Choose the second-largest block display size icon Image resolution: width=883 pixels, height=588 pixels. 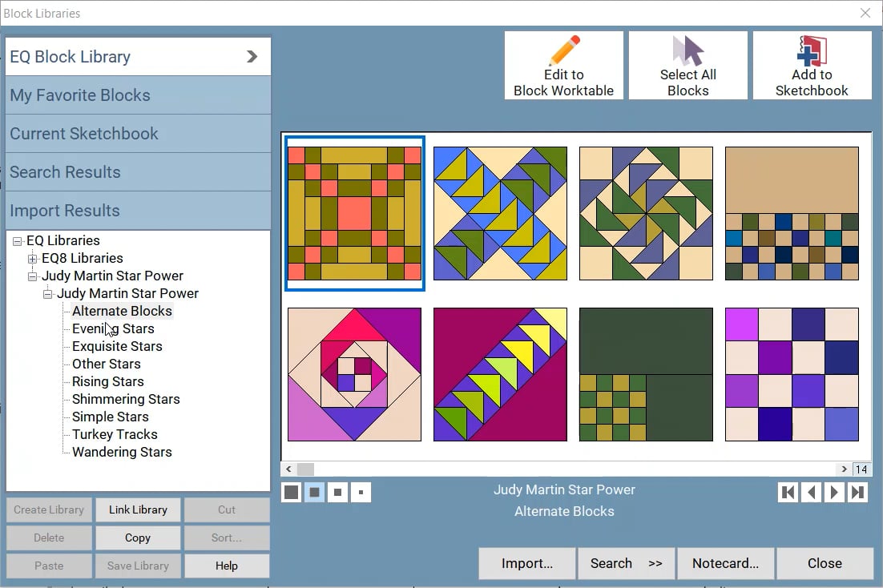coord(314,492)
